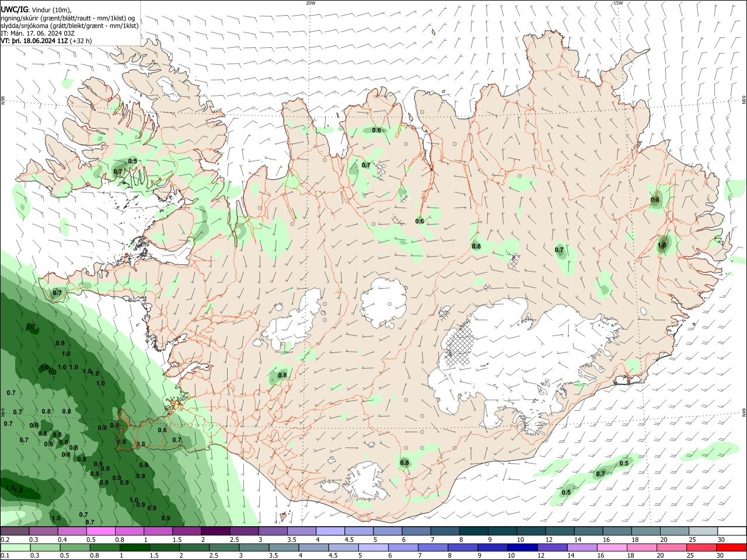The height and width of the screenshot is (560, 747).
Task: Pick the darkest purple snow swatch between 2 and 2.5
Action: pyautogui.click(x=215, y=531)
